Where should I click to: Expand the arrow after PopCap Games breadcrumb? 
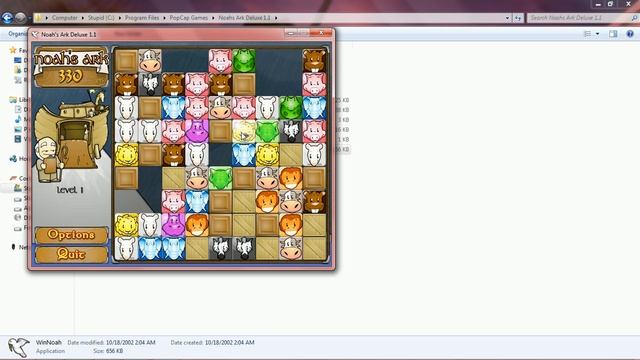[213, 18]
